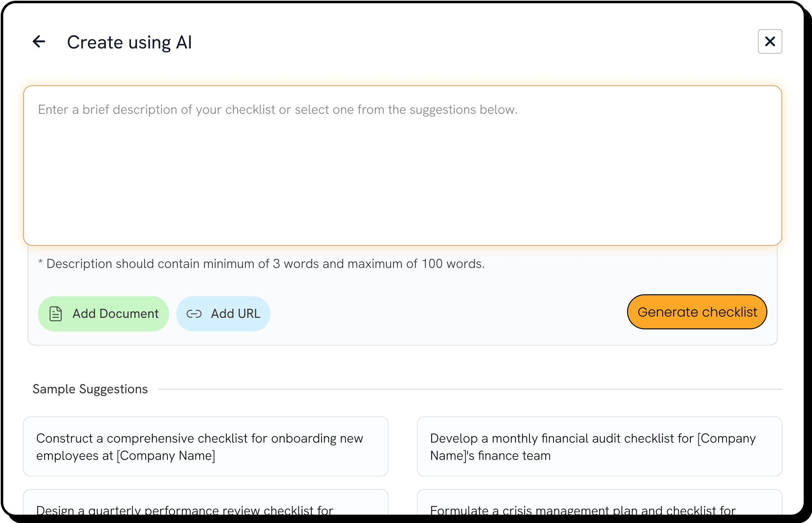The image size is (812, 523).
Task: Click the document icon in Add Document
Action: pos(56,314)
